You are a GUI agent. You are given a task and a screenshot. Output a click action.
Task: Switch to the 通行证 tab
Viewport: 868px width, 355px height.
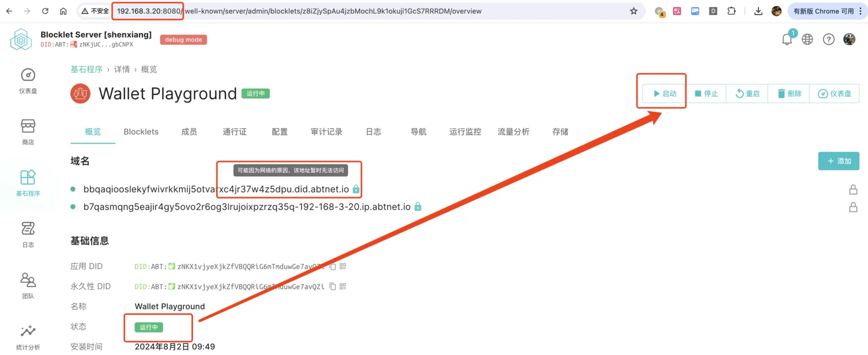234,132
